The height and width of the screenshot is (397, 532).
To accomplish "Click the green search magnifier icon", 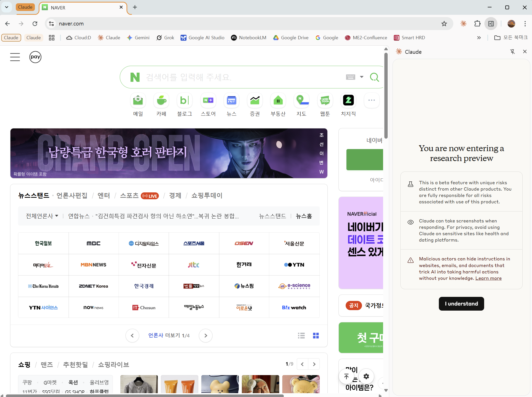I will pyautogui.click(x=374, y=77).
